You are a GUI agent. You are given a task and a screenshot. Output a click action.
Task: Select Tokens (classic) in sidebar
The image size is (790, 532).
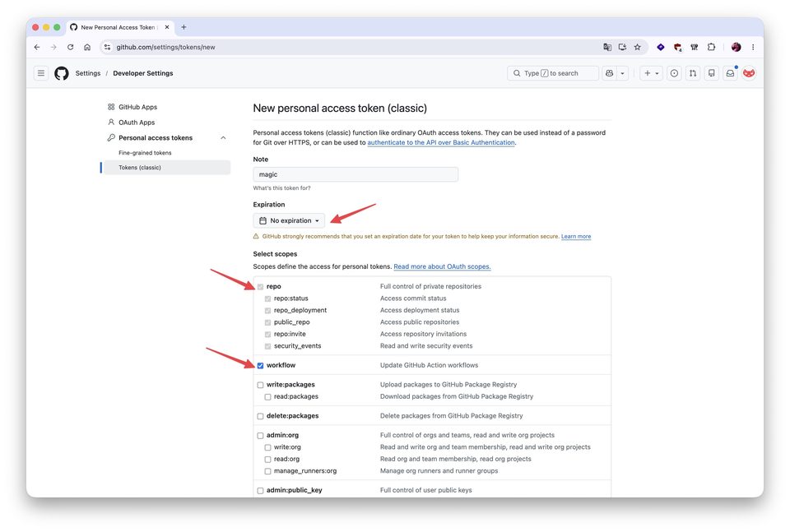click(166, 168)
